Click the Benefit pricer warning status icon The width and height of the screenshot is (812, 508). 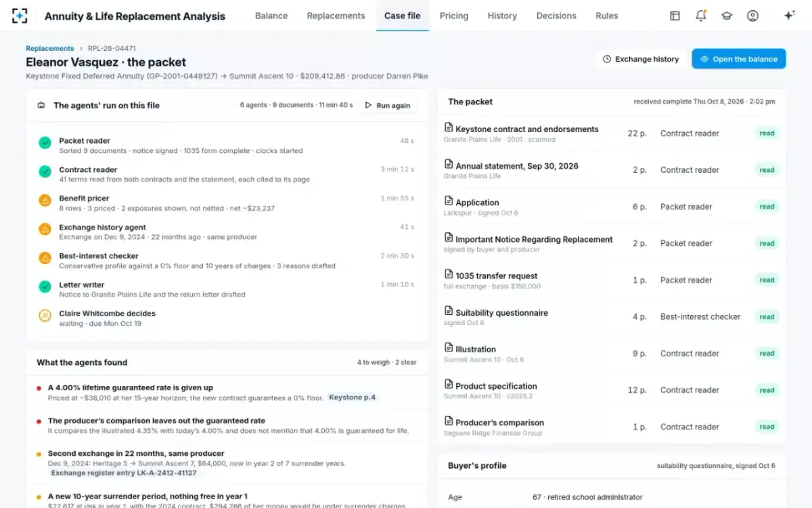(45, 200)
